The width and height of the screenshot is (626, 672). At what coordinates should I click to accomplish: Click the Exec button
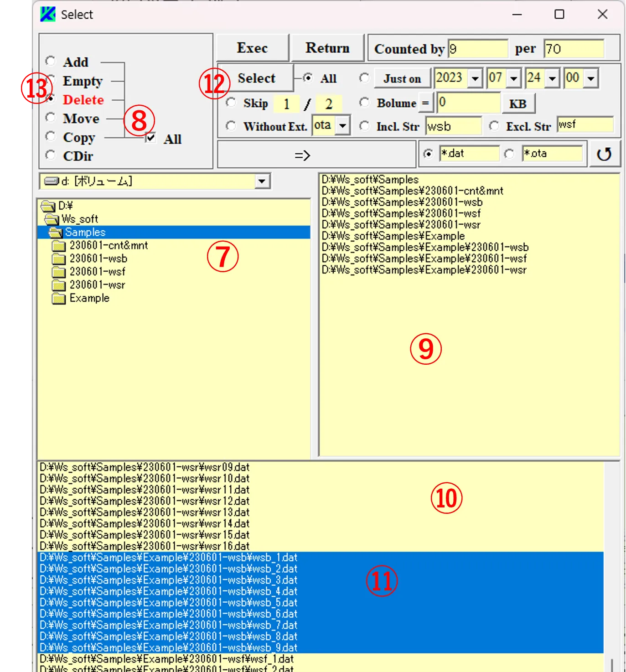[x=253, y=48]
